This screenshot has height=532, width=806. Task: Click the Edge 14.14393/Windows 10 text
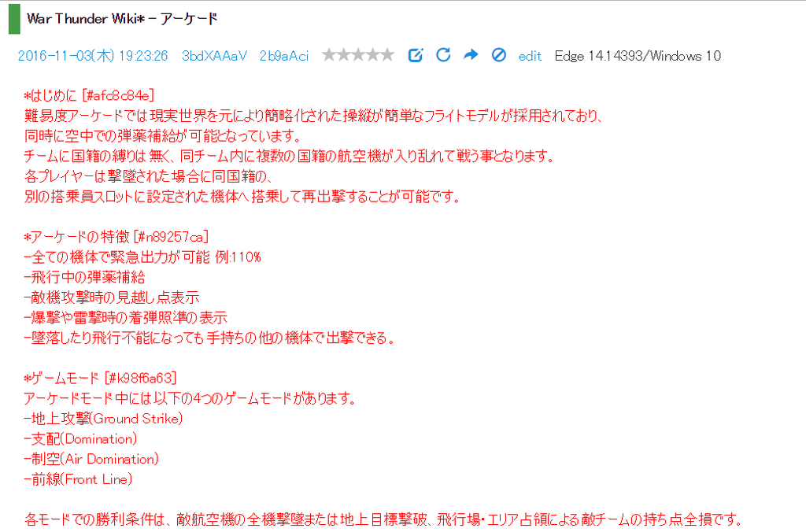point(638,56)
